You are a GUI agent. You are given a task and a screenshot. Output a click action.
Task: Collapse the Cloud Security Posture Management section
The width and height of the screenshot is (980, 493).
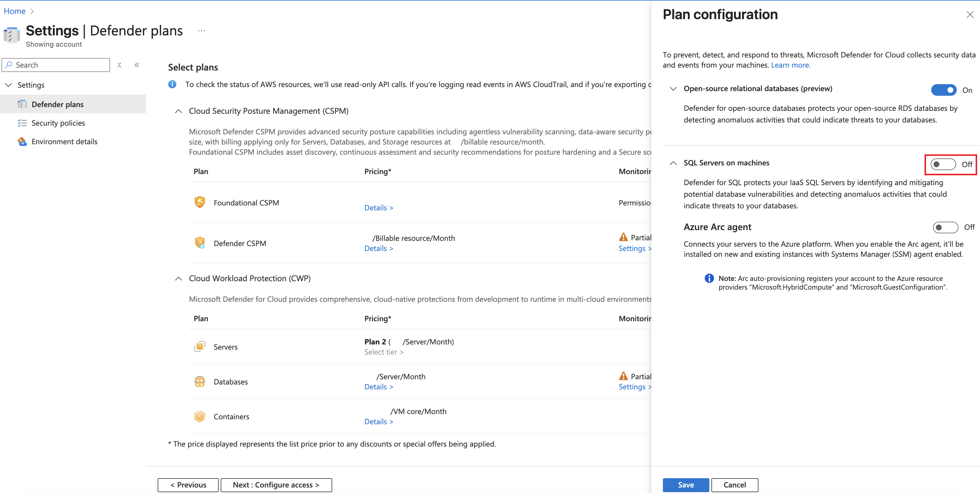pos(178,111)
